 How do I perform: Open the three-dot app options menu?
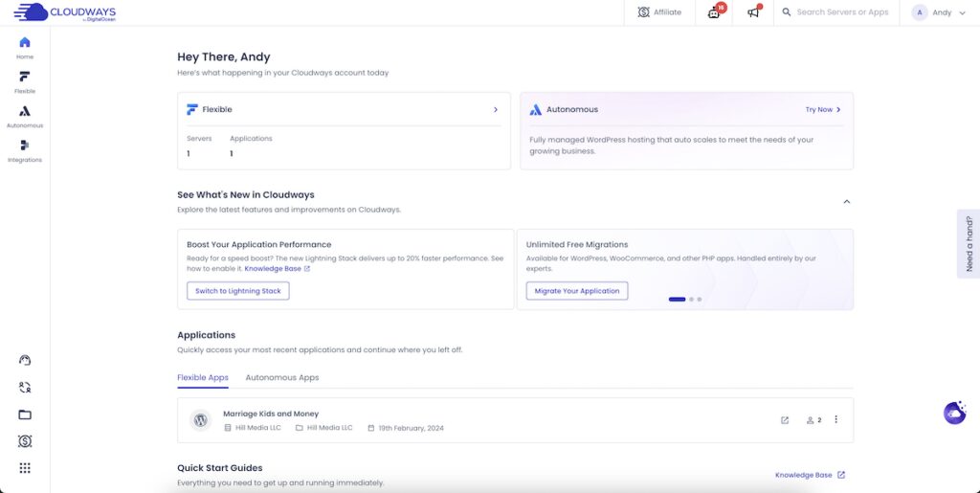tap(836, 419)
